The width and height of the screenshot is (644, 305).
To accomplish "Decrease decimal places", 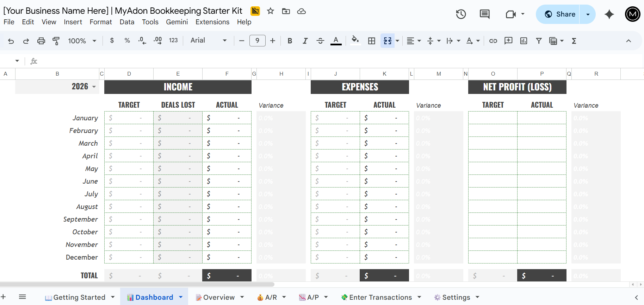I will [x=142, y=40].
